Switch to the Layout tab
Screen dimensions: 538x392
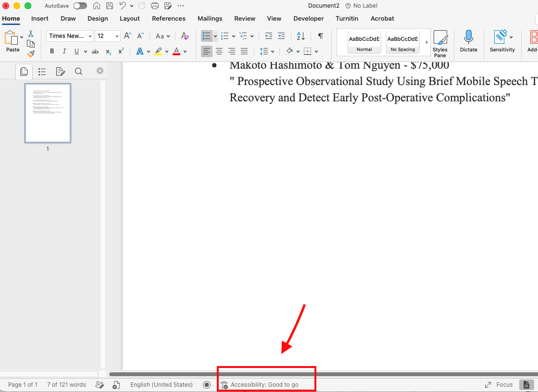tap(130, 19)
